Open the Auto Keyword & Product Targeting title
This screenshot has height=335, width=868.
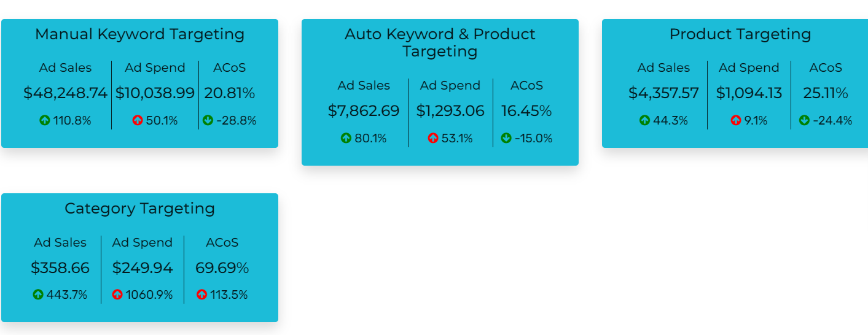pos(440,43)
